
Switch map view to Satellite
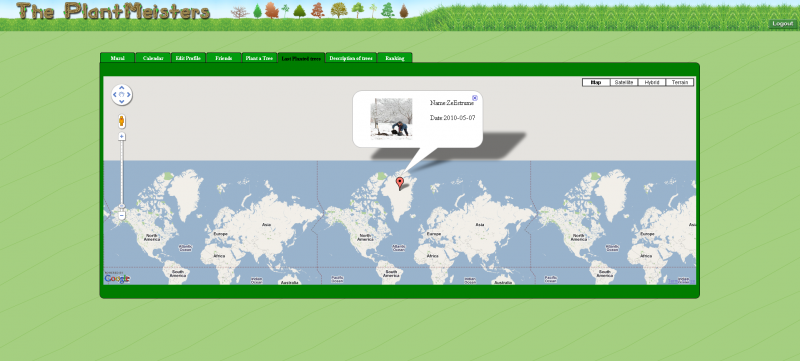click(x=624, y=82)
